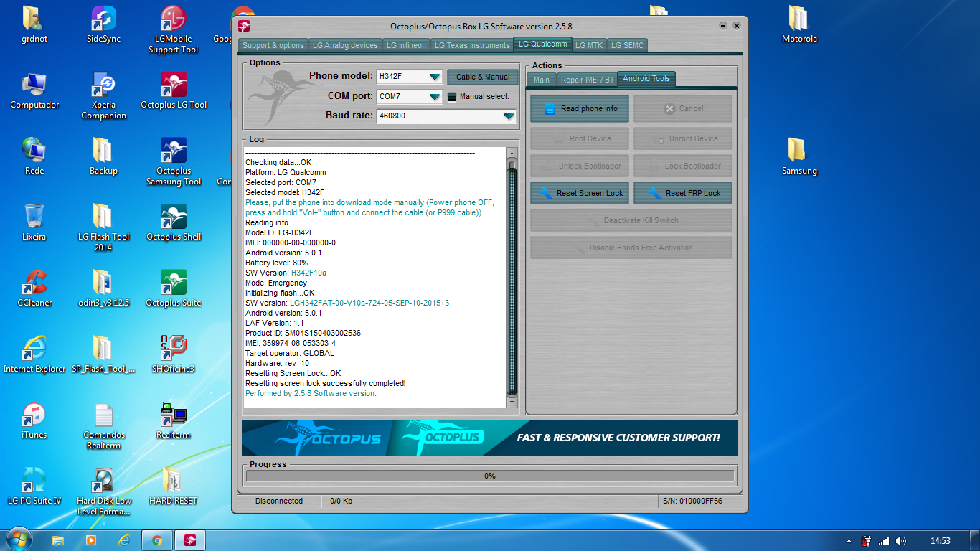The image size is (980, 551).
Task: Expand the Baud rate dropdown
Action: coord(509,116)
